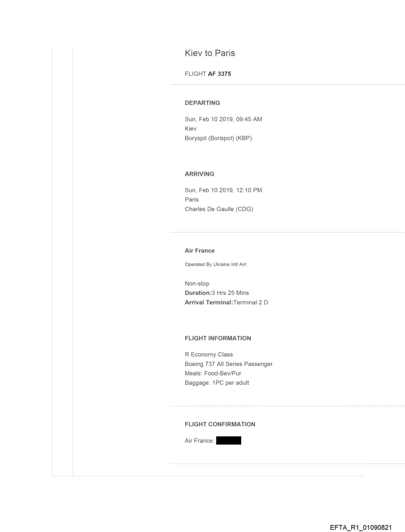405x532 pixels.
Task: Click Operated By Ukraine Intl Airl text
Action: (x=215, y=264)
